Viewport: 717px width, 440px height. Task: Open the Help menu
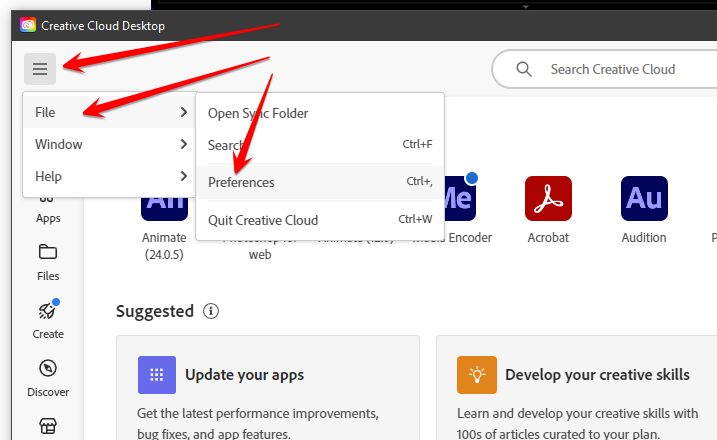(x=109, y=176)
